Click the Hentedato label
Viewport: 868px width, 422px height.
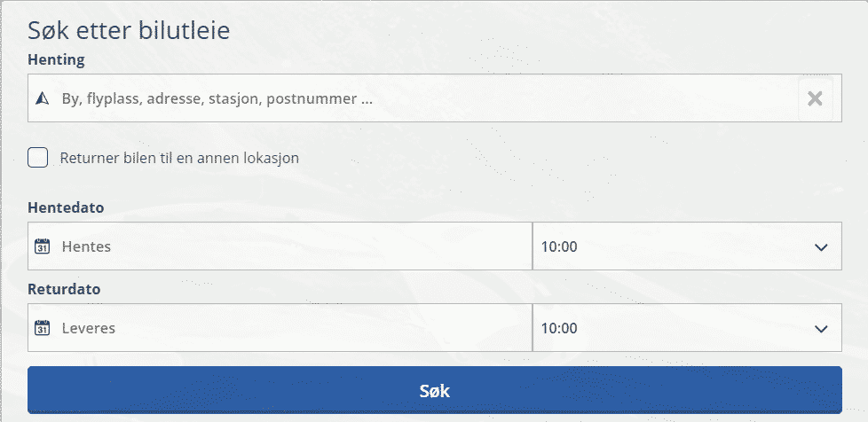[x=66, y=207]
